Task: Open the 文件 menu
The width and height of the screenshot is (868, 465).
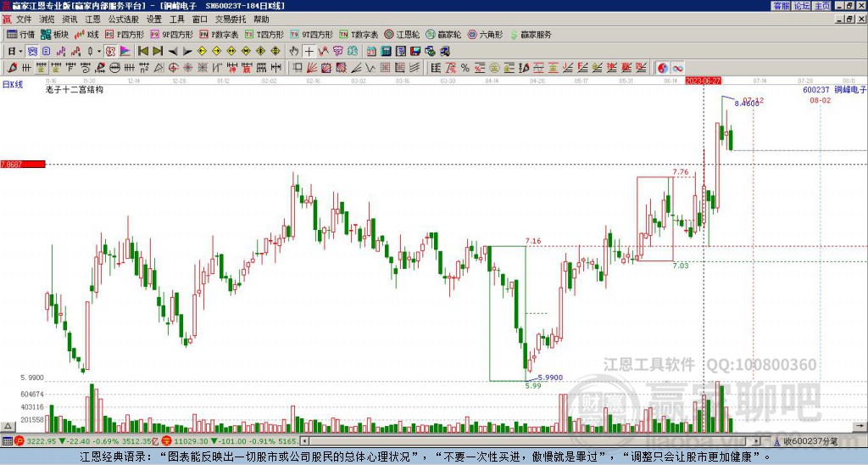Action: [24, 20]
